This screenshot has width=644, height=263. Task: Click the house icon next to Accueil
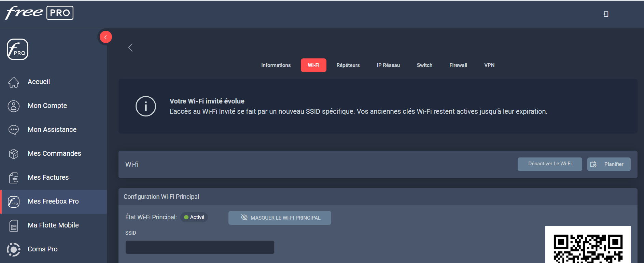(x=14, y=82)
